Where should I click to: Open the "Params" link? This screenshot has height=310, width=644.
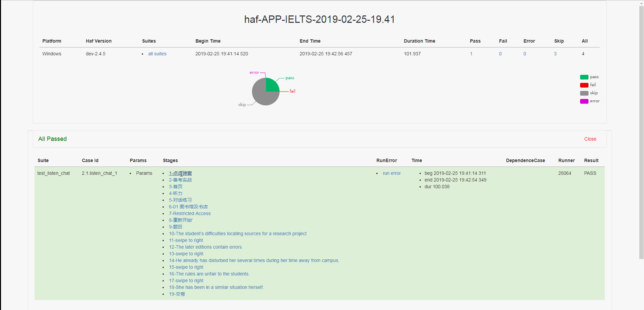144,173
